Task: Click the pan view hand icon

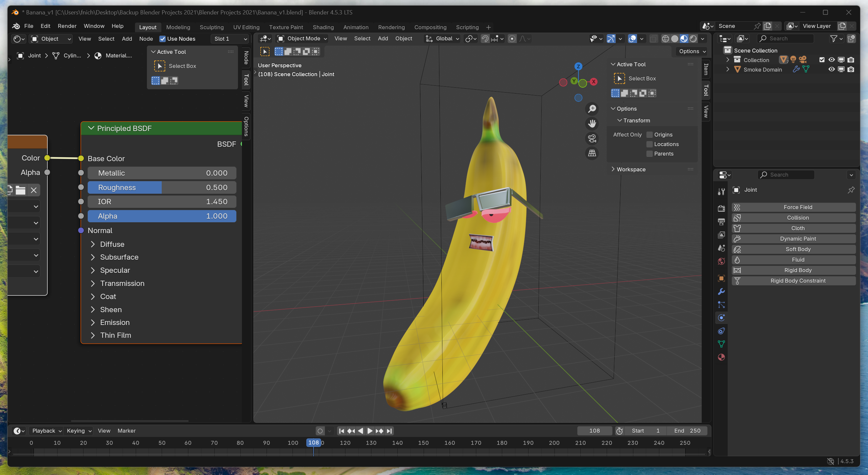Action: 592,123
